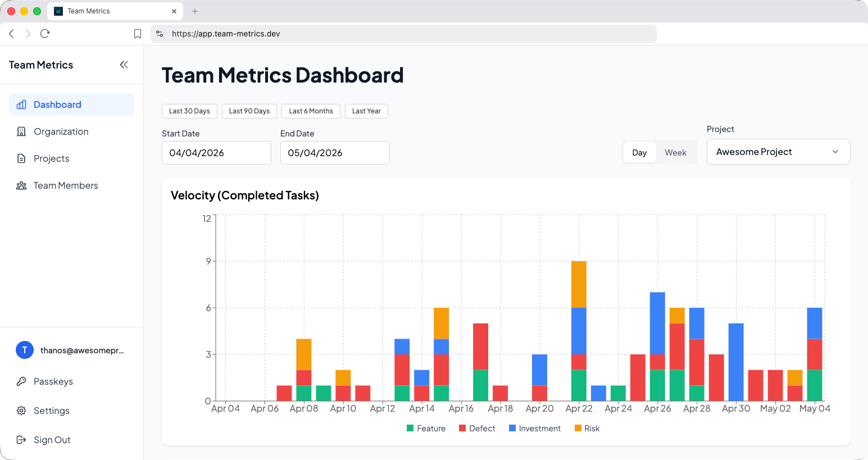Open the Dashboard menu item
The image size is (868, 460).
(71, 104)
